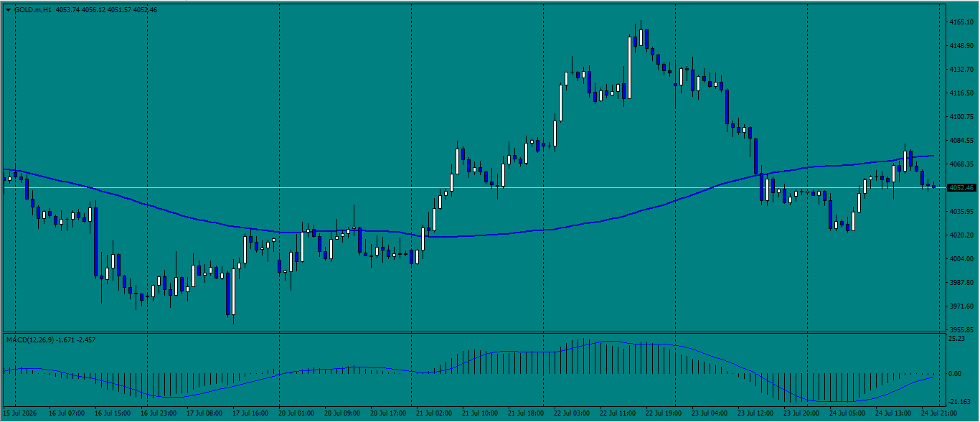980x422 pixels.
Task: Select the 20 Jul 01:00 time label
Action: [297, 414]
